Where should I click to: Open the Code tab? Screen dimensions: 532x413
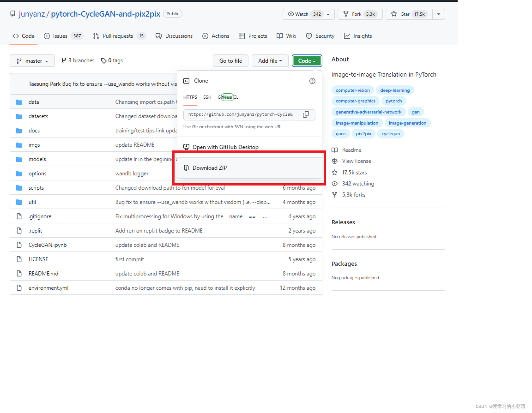[24, 36]
